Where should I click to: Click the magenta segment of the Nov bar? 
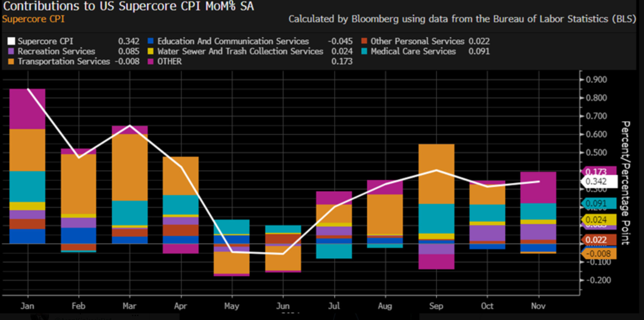tap(538, 188)
